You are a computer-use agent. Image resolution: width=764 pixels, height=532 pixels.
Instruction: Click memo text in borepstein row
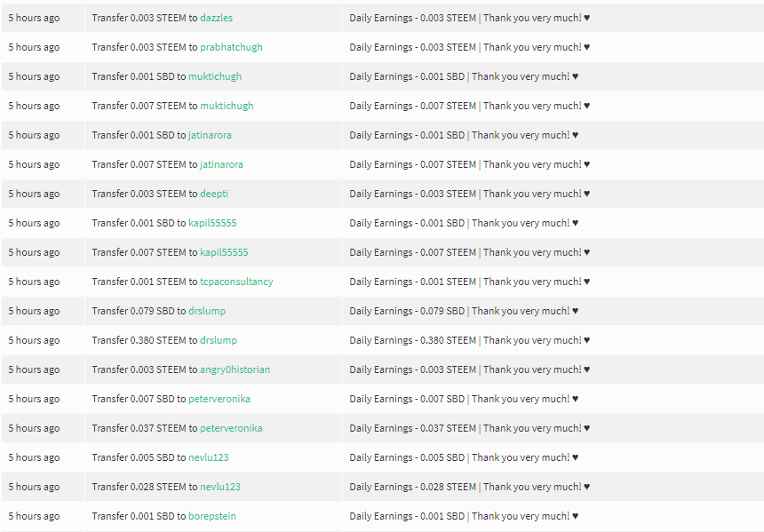tap(464, 516)
